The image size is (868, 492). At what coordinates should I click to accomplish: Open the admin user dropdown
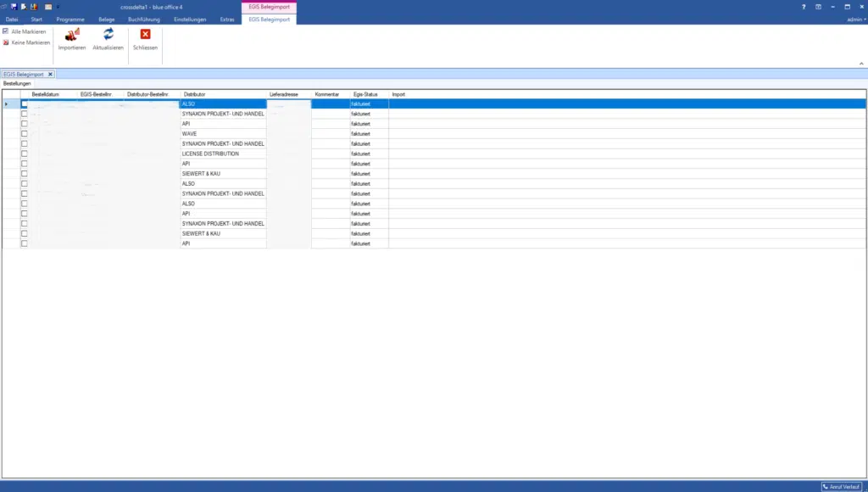point(856,20)
